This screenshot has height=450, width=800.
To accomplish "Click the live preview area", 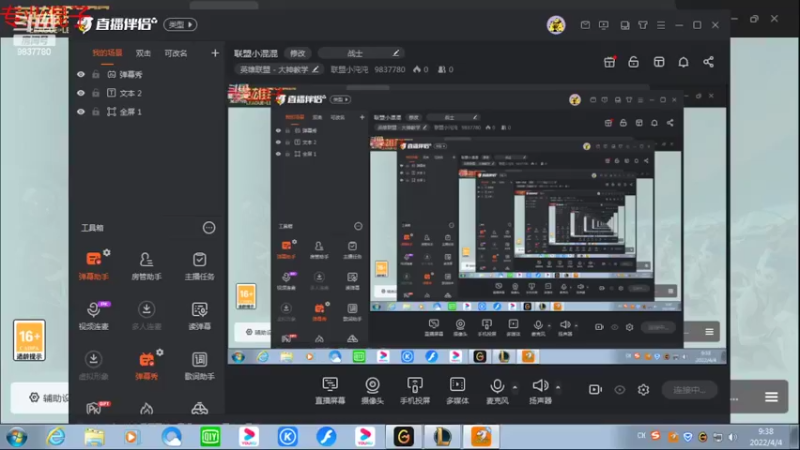I will coord(477,222).
